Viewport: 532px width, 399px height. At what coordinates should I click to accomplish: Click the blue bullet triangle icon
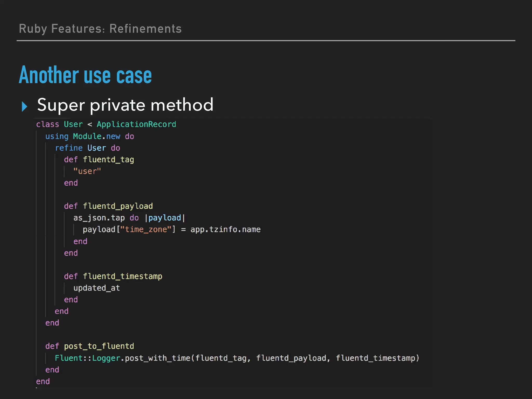[25, 107]
